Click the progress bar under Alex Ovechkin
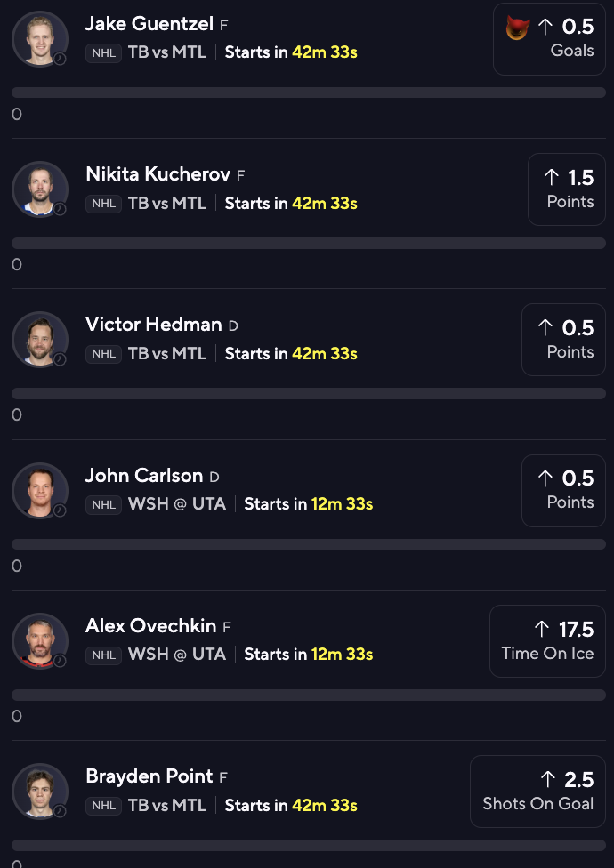This screenshot has height=868, width=614. tap(308, 695)
